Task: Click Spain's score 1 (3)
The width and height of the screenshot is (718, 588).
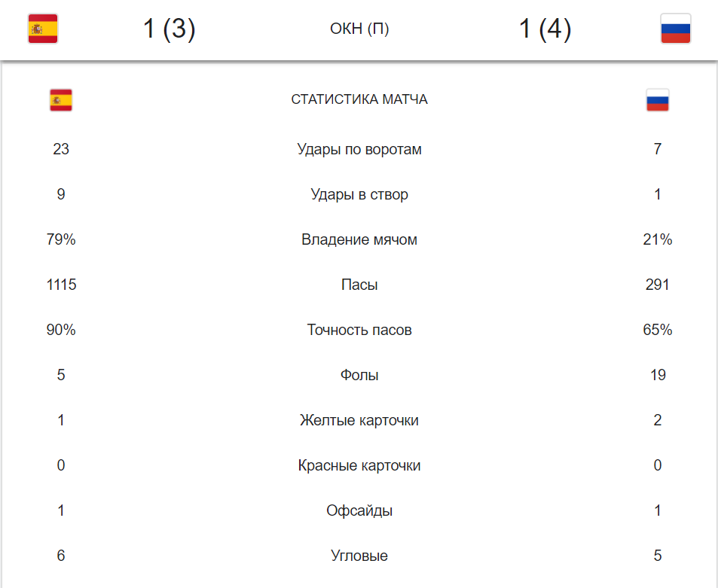Action: click(x=169, y=29)
